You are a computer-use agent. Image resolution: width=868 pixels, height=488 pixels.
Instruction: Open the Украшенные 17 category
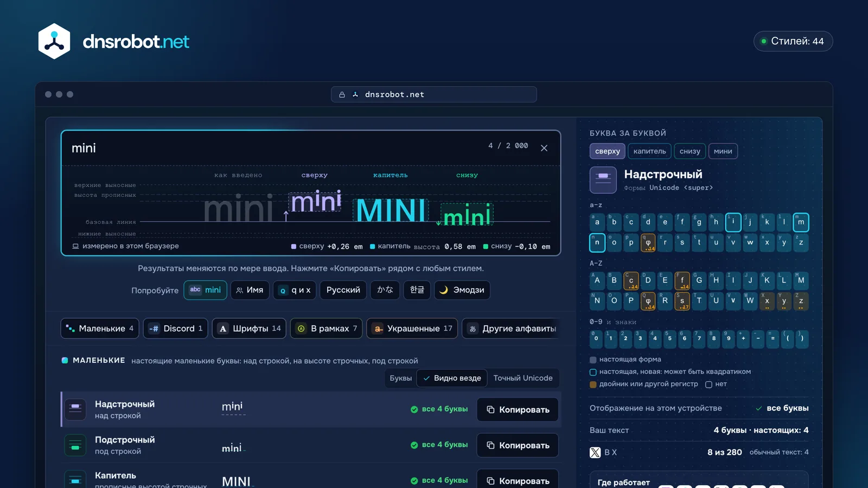point(412,329)
